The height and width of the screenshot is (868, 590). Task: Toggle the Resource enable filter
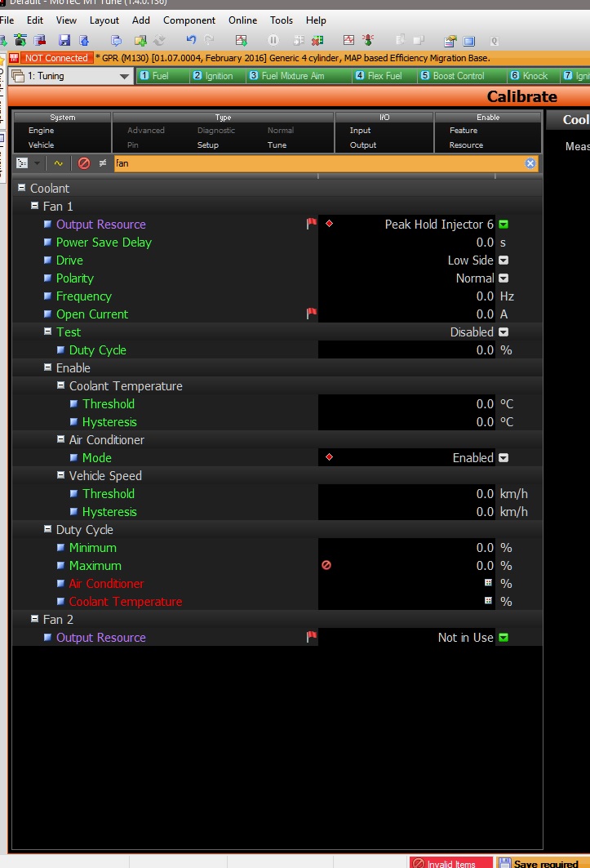tap(466, 145)
